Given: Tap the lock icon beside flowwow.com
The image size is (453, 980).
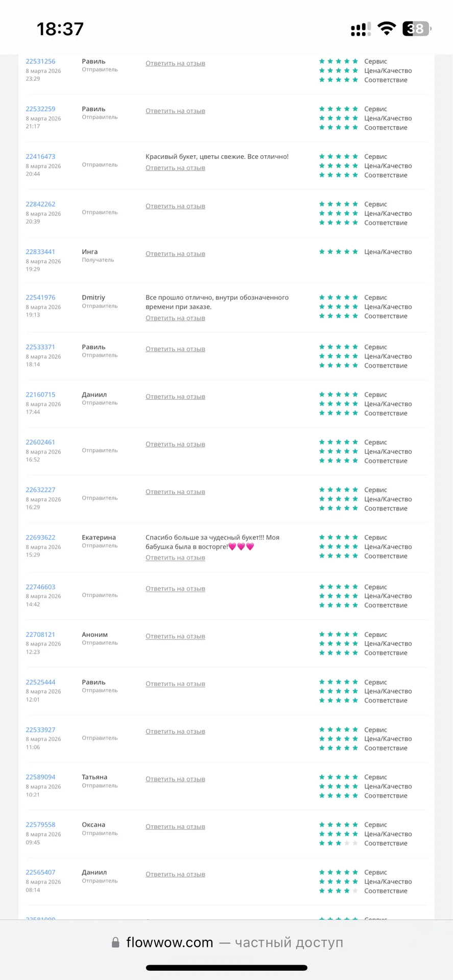Looking at the screenshot, I should pyautogui.click(x=115, y=943).
